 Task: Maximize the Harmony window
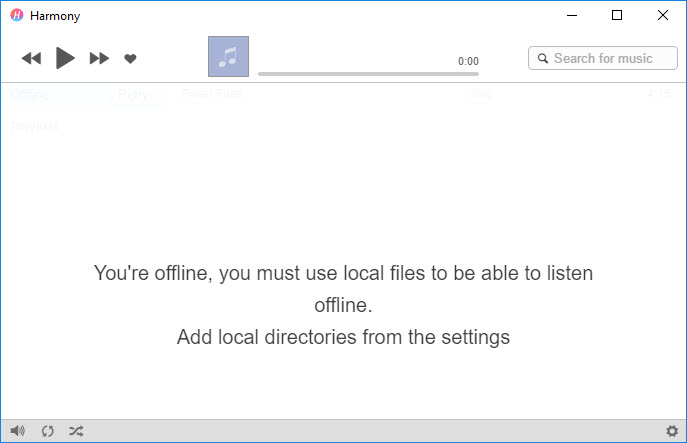(x=617, y=15)
